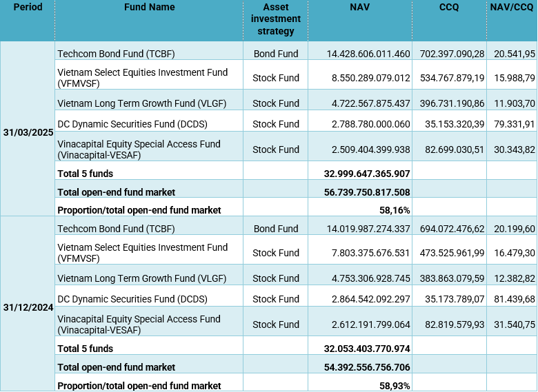538x392 pixels.
Task: Click Total 5 funds value 32.053.403.770.974
Action: (x=367, y=349)
